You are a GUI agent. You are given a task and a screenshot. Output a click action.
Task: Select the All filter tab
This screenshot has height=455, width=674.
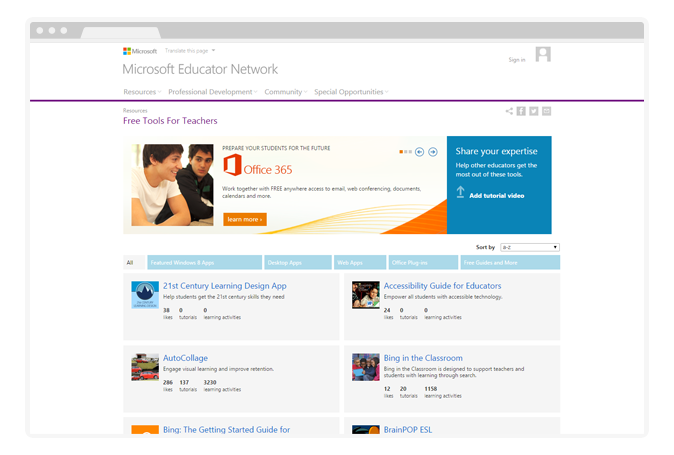click(135, 263)
